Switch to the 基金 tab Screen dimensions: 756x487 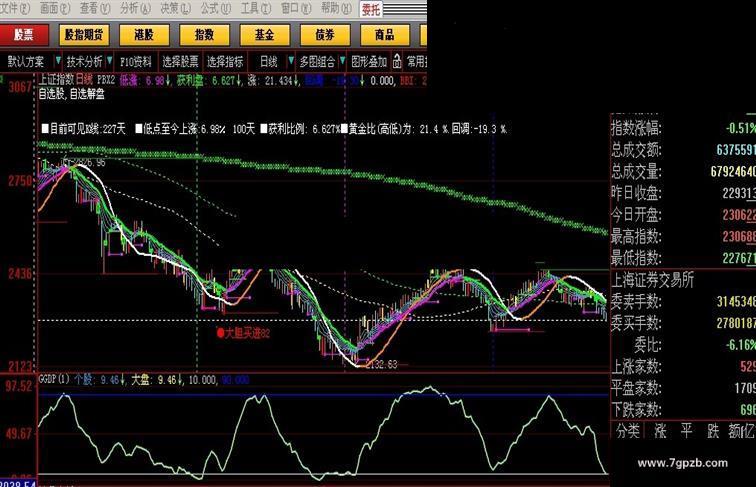pos(265,35)
